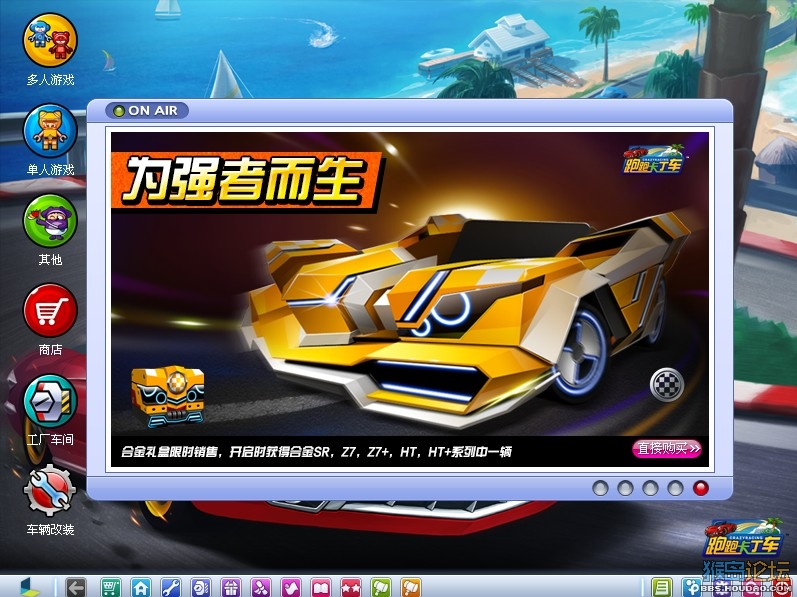Click the green shopping cart toolbar icon

[x=110, y=588]
